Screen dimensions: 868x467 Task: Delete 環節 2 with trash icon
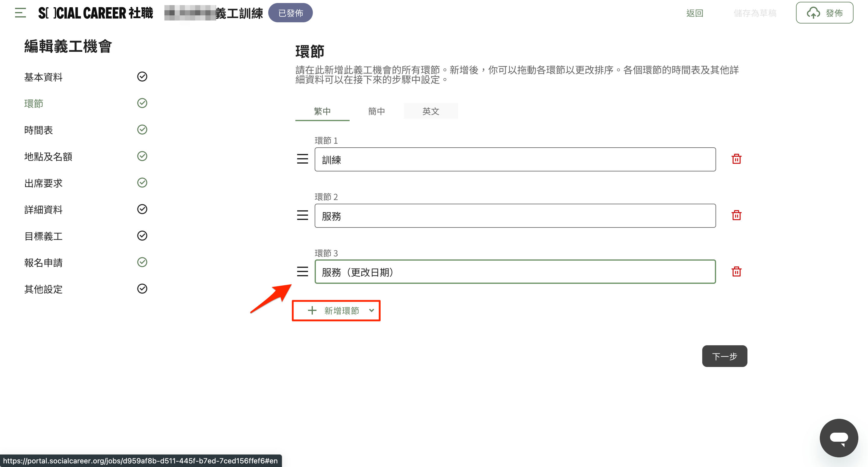click(x=736, y=215)
